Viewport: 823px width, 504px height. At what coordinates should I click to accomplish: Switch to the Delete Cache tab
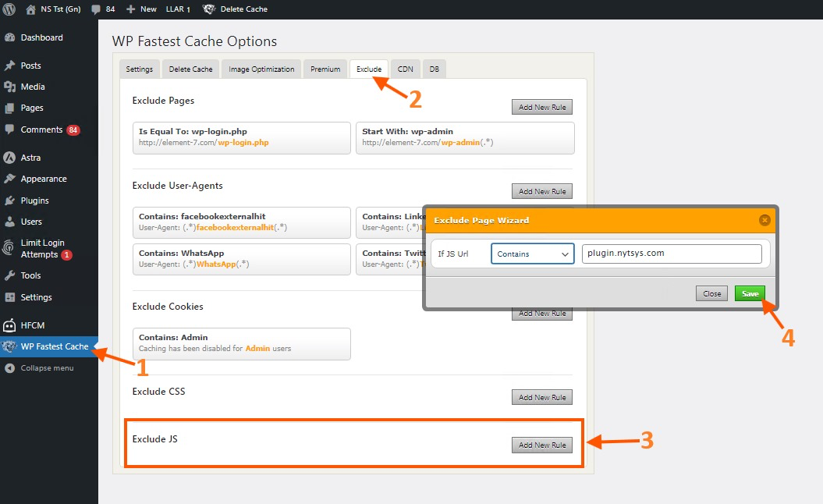point(190,69)
